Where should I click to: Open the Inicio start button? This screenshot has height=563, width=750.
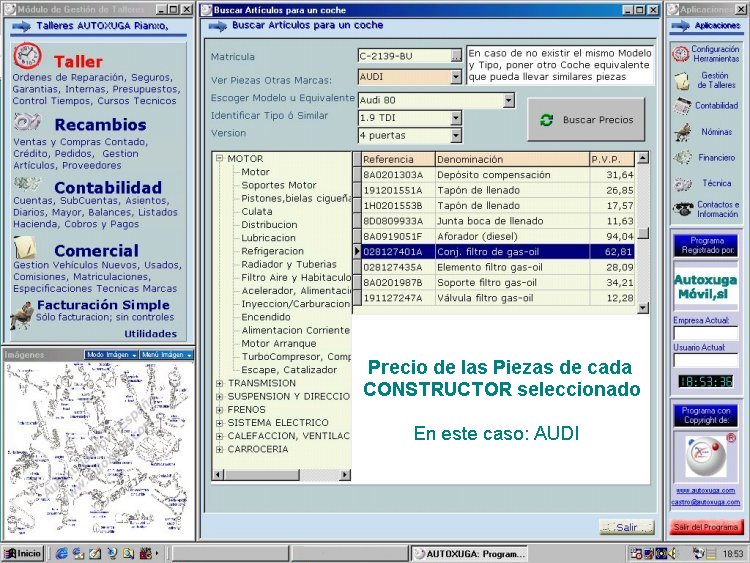pos(23,554)
